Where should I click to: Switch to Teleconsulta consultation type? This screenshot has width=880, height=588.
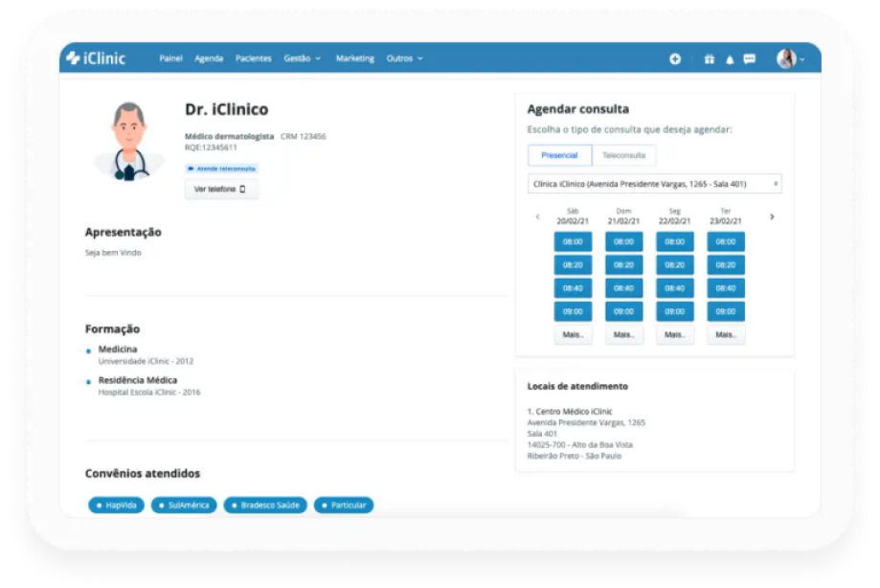pyautogui.click(x=623, y=155)
